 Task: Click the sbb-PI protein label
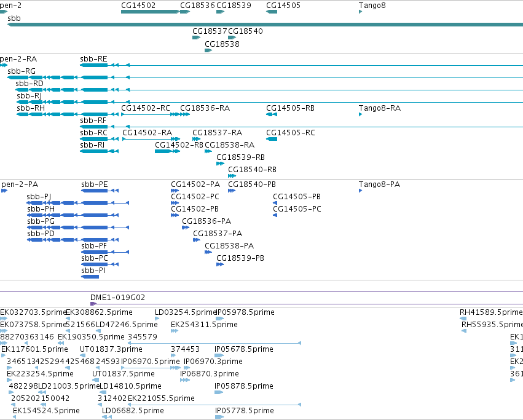(x=93, y=271)
